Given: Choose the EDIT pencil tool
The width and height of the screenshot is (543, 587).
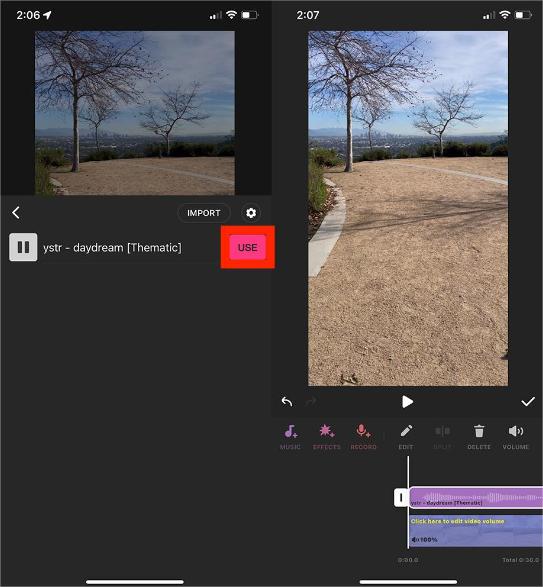Looking at the screenshot, I should point(406,437).
